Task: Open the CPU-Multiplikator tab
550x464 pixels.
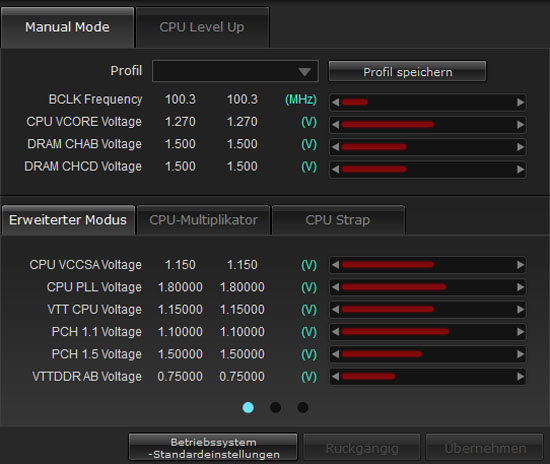Action: 203,220
